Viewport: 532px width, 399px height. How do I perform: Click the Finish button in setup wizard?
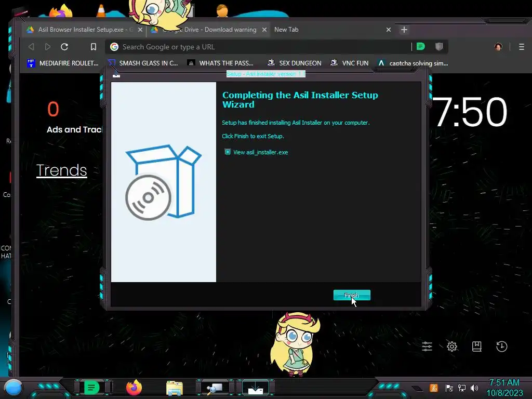point(352,295)
